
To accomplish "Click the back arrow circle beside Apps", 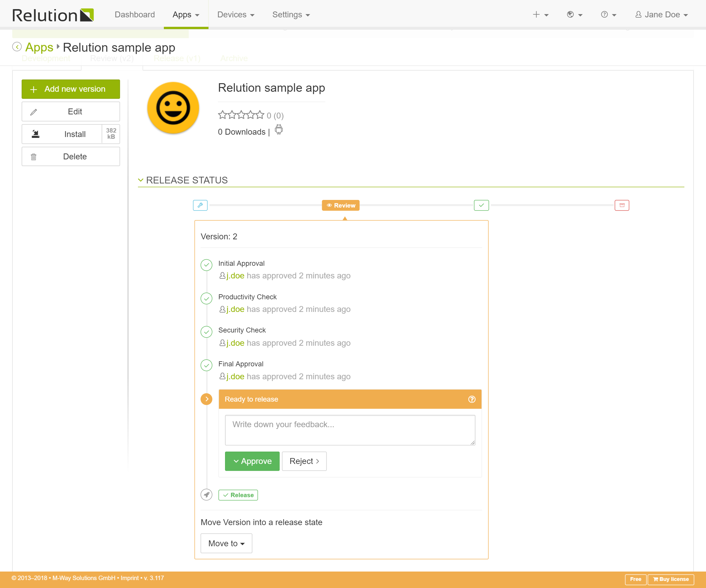I will 17,47.
